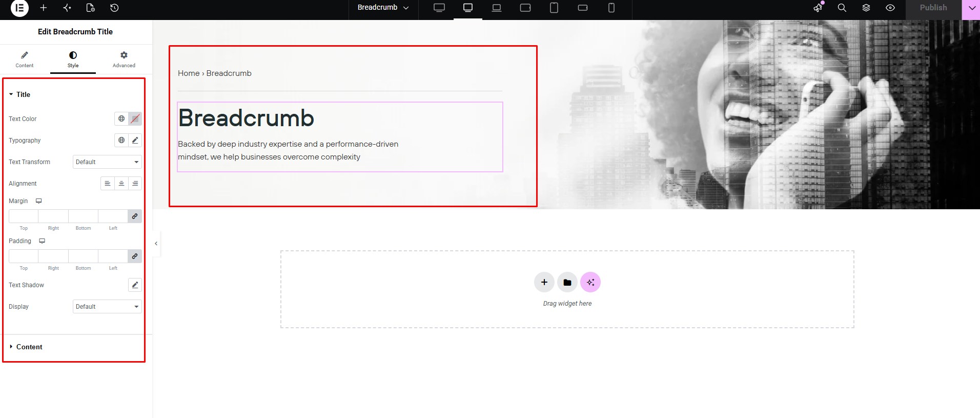
Task: Toggle linked values for Padding
Action: pos(135,256)
